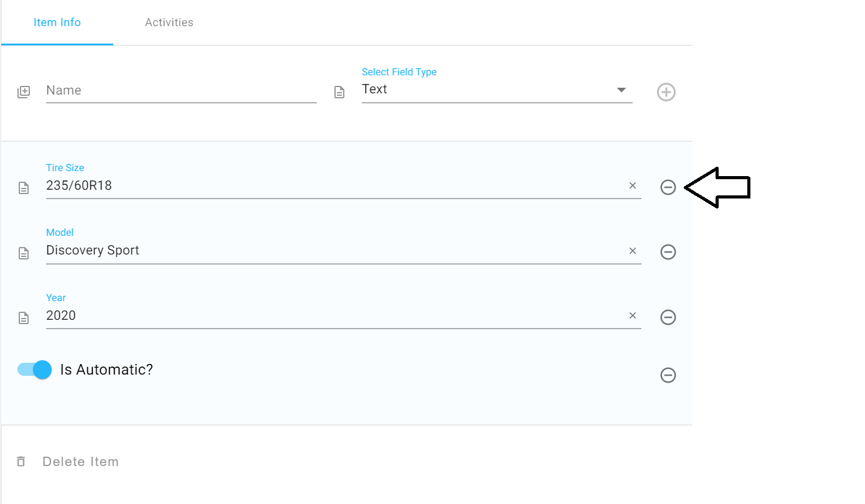The image size is (865, 504).
Task: Click the document icon beside Select Field Type
Action: click(339, 93)
